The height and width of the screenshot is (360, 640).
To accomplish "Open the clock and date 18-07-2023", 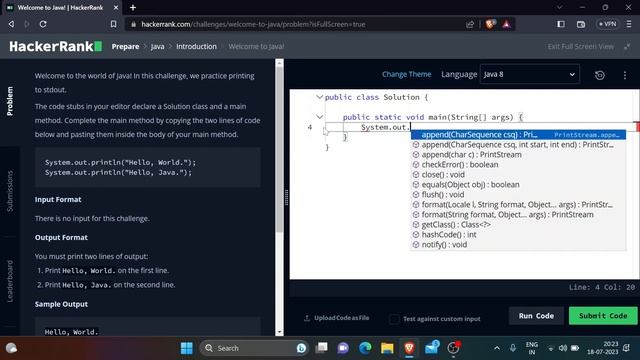I will [602, 348].
